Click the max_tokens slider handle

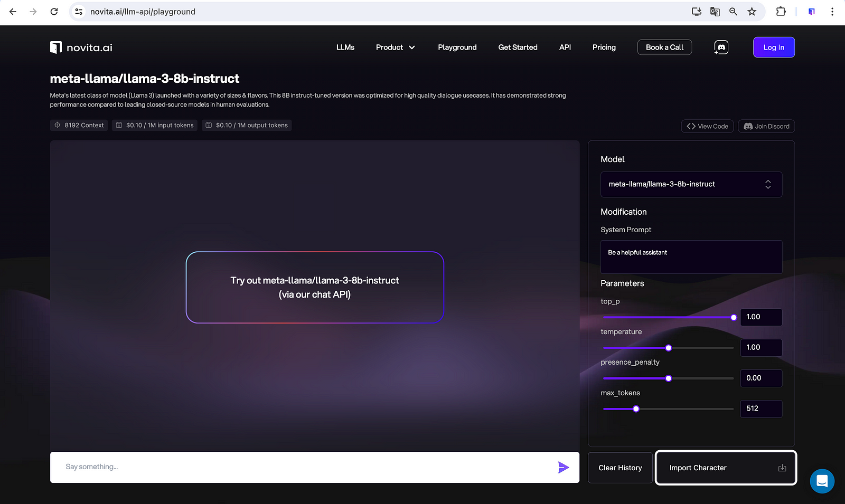pyautogui.click(x=636, y=409)
